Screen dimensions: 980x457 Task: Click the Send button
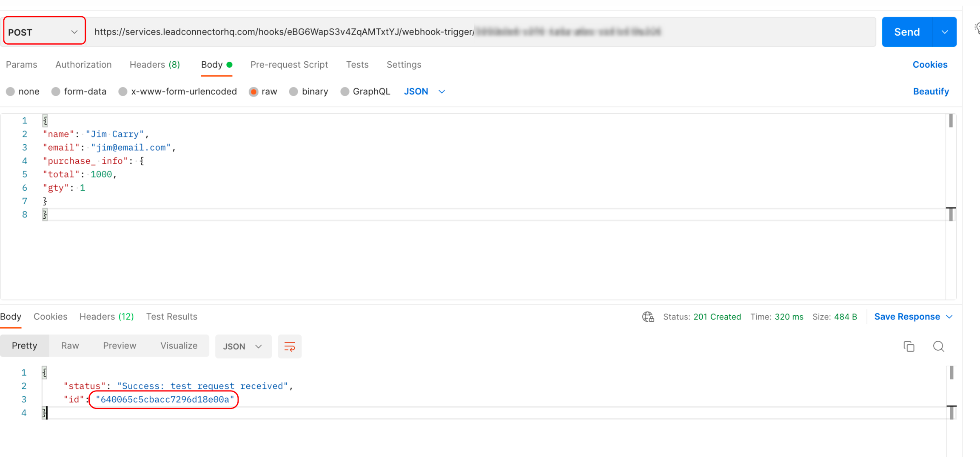pos(906,32)
